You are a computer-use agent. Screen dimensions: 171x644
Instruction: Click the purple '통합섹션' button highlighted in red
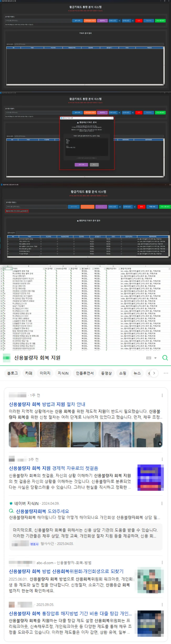(x=102, y=113)
